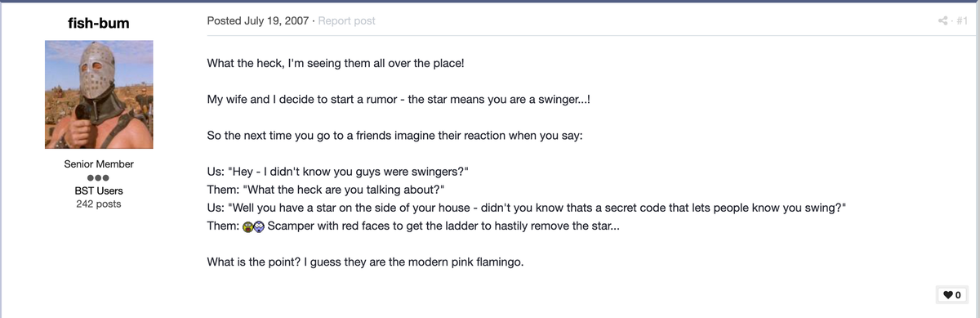The width and height of the screenshot is (980, 318).
Task: Click the three rank dots under Senior Member
Action: coord(99,177)
